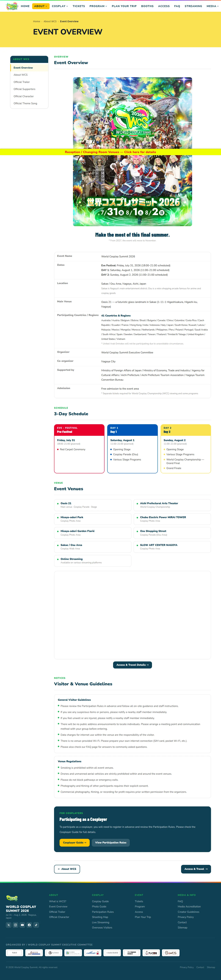
Task: Expand the COSPLAY menu in the navbar
Action: click(x=60, y=6)
